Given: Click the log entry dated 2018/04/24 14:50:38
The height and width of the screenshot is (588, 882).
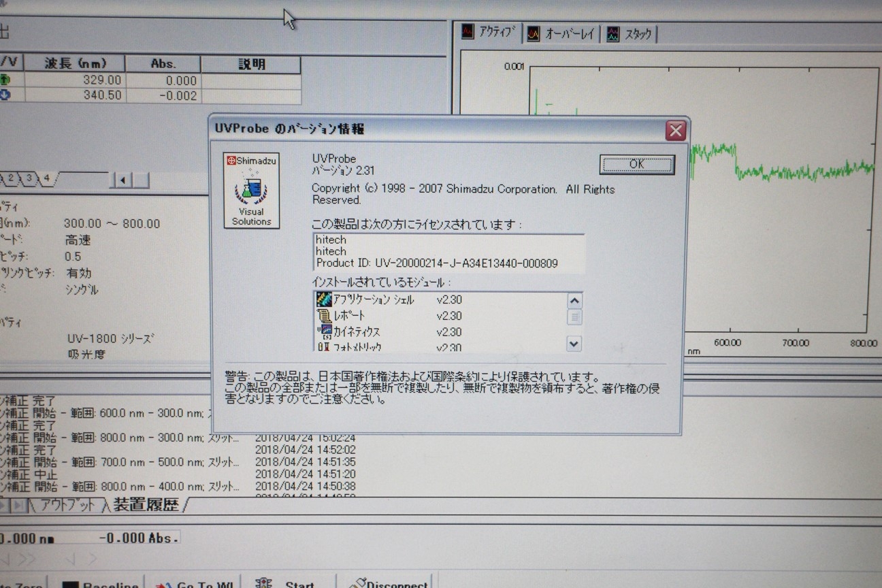Looking at the screenshot, I should [177, 487].
